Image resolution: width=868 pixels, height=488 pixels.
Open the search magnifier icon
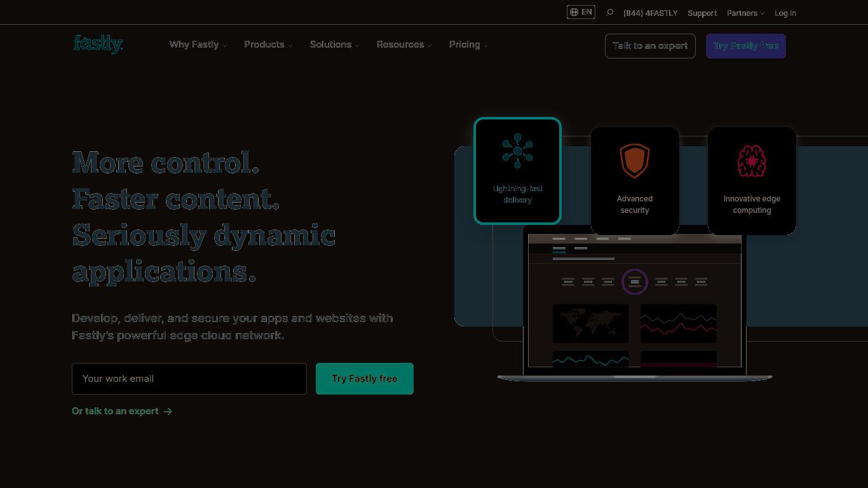(x=609, y=13)
